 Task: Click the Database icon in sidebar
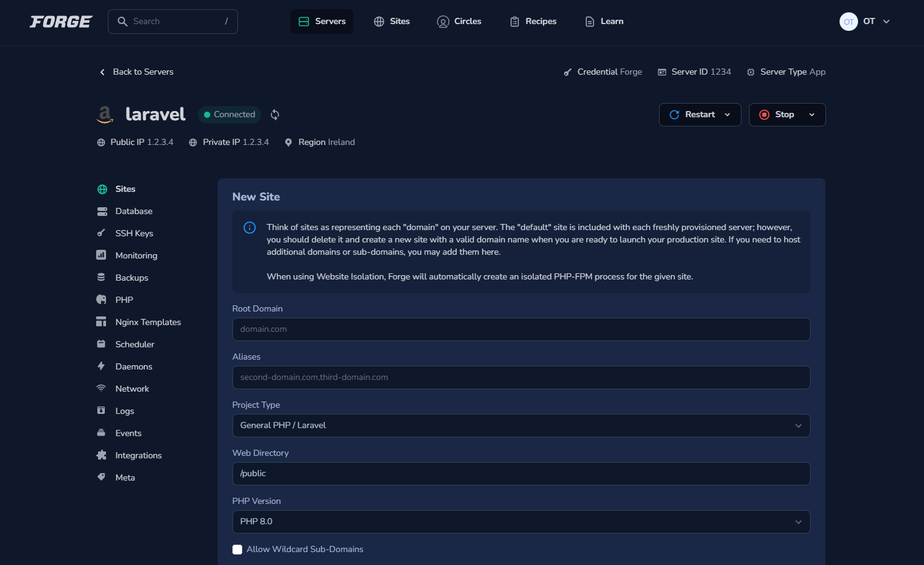tap(102, 212)
